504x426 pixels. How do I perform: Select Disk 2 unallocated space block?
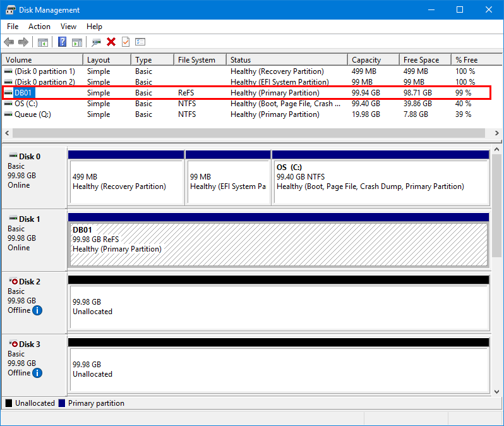[x=278, y=307]
